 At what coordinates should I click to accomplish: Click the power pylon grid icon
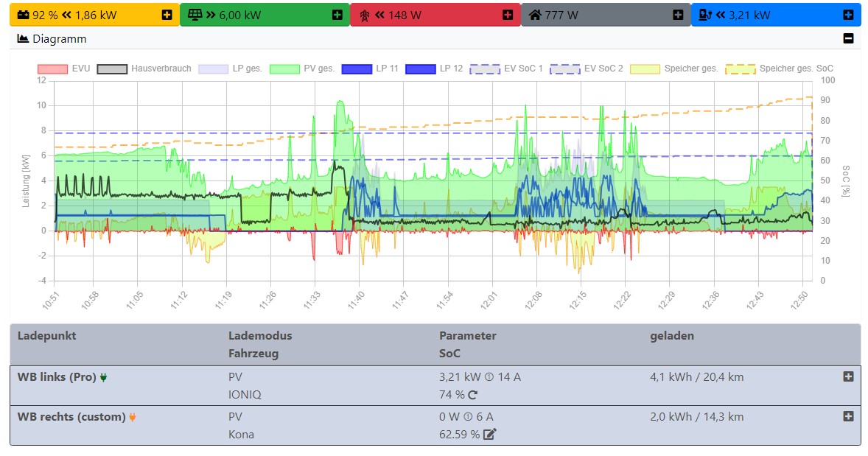[365, 15]
